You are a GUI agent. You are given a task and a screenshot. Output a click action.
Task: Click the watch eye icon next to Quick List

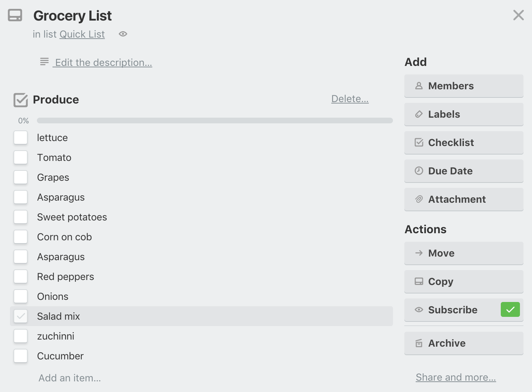pyautogui.click(x=123, y=34)
